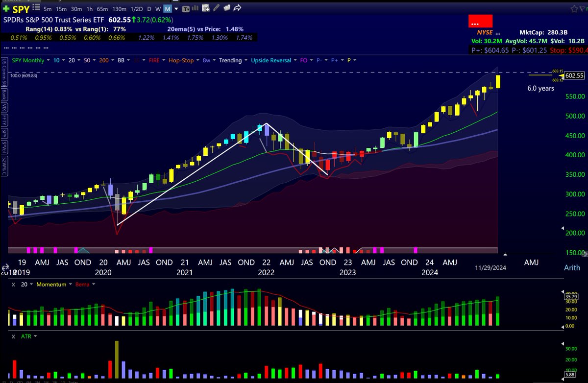Open the Bank vertical side tab
The width and height of the screenshot is (588, 383).
[4, 95]
